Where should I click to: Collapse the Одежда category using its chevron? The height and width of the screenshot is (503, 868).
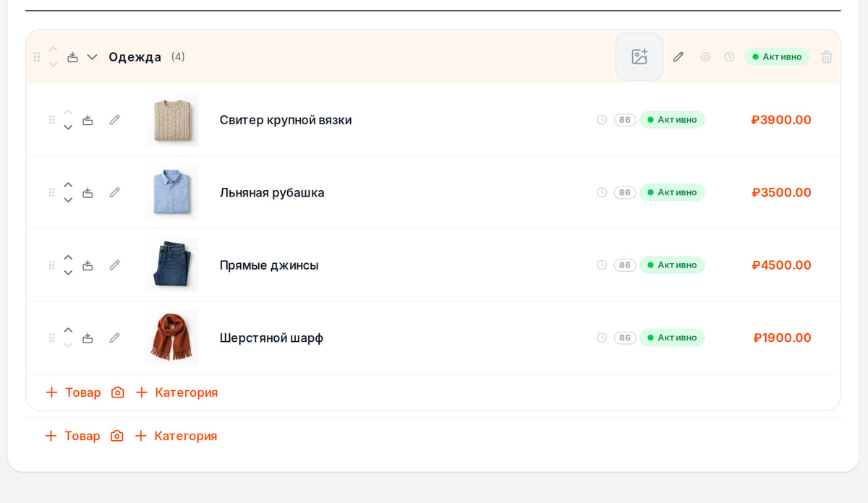[92, 56]
